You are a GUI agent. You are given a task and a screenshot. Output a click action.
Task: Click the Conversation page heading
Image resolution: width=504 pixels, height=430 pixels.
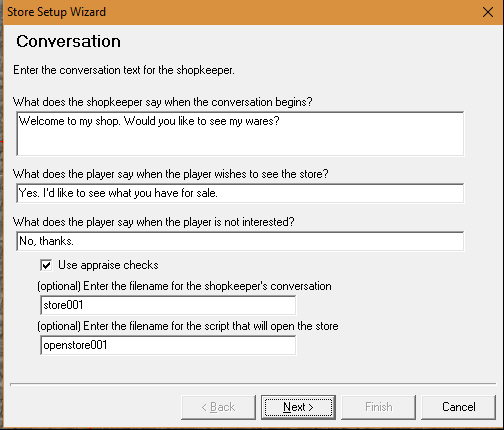click(x=68, y=42)
